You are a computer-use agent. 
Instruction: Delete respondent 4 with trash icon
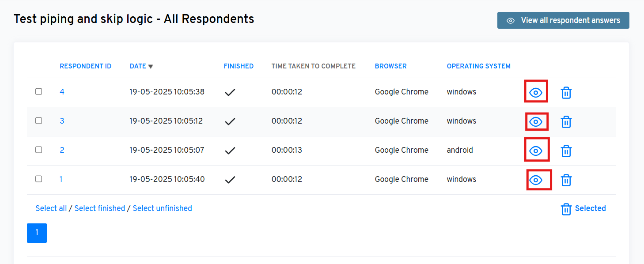coord(566,93)
